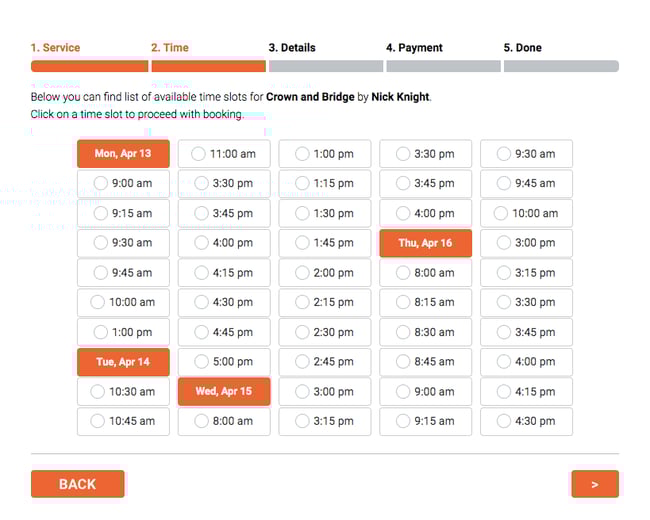Pick the 8:45 am time slot
650x520 pixels.
click(426, 362)
